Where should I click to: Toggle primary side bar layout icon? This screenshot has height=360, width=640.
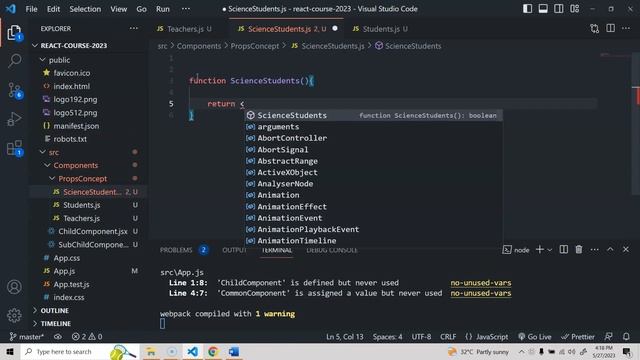(x=527, y=9)
